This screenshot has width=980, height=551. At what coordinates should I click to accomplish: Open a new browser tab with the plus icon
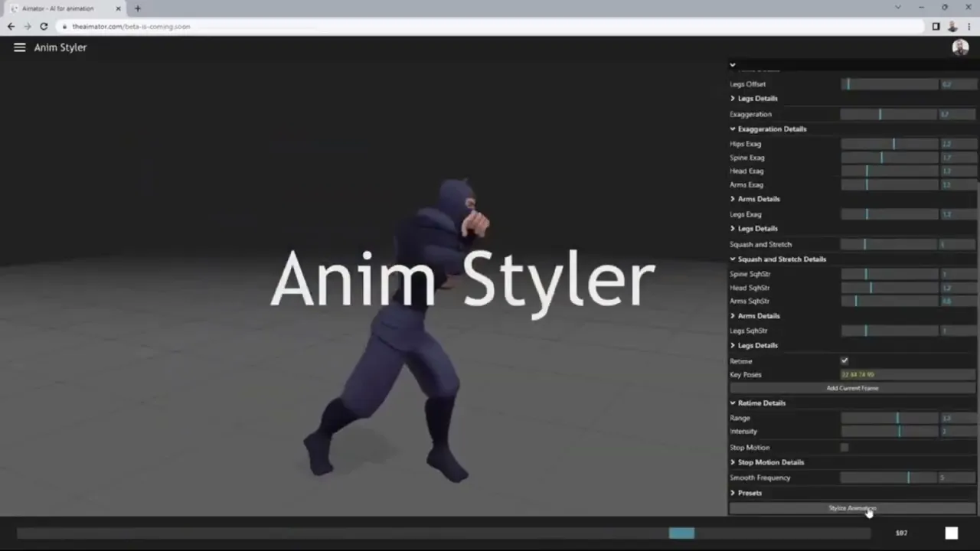tap(138, 8)
